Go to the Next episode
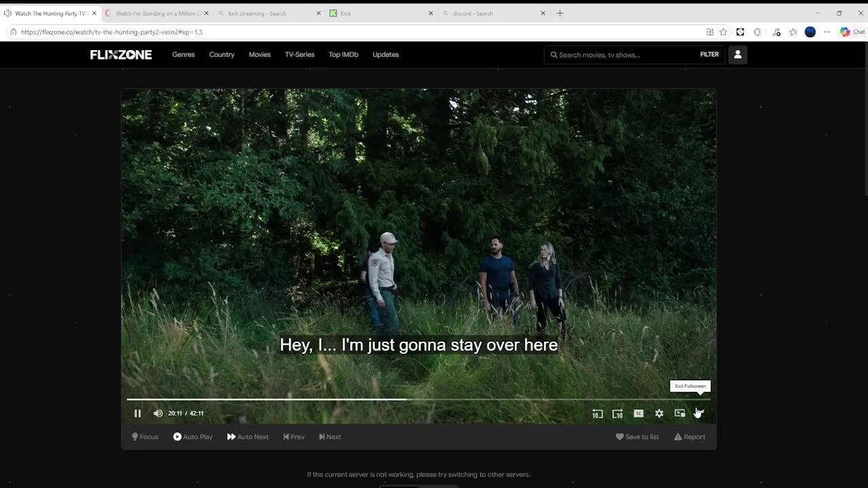This screenshot has height=488, width=868. (x=330, y=437)
